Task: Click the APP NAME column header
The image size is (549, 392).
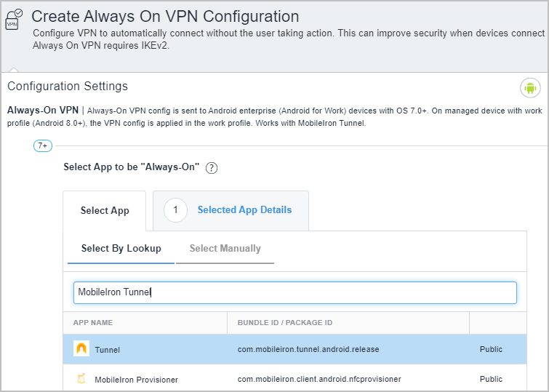Action: tap(93, 323)
